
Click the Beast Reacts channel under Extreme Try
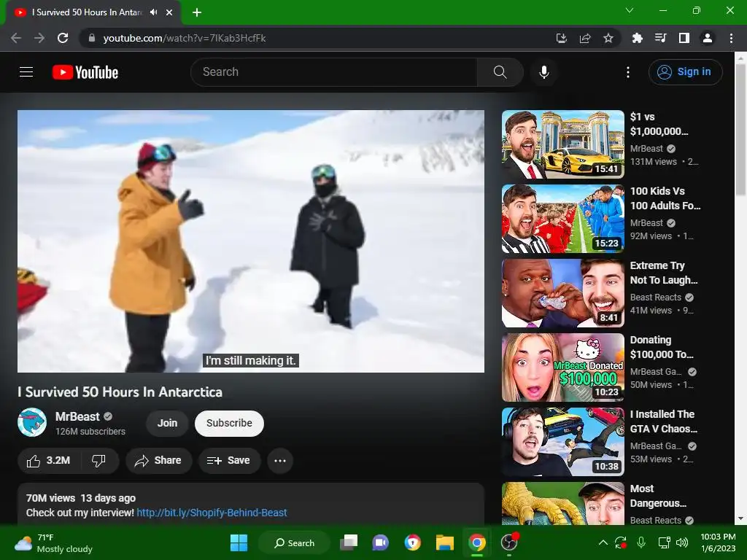coord(656,297)
